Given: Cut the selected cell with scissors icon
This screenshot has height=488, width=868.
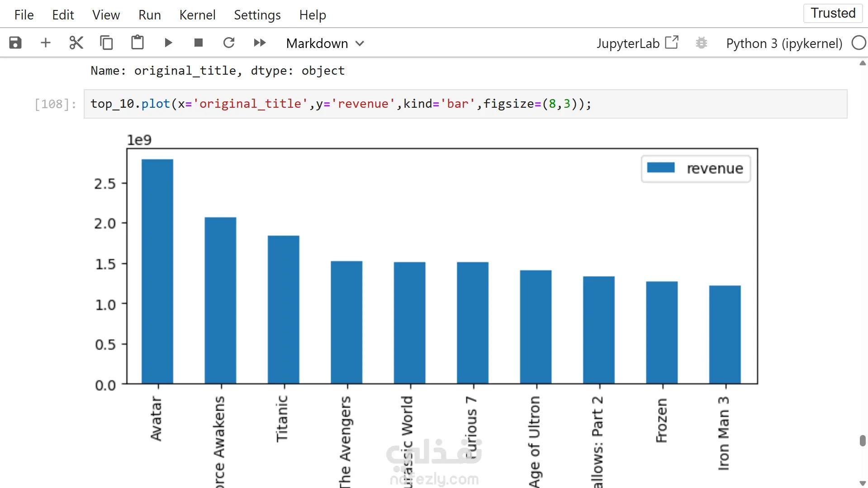Looking at the screenshot, I should tap(76, 43).
